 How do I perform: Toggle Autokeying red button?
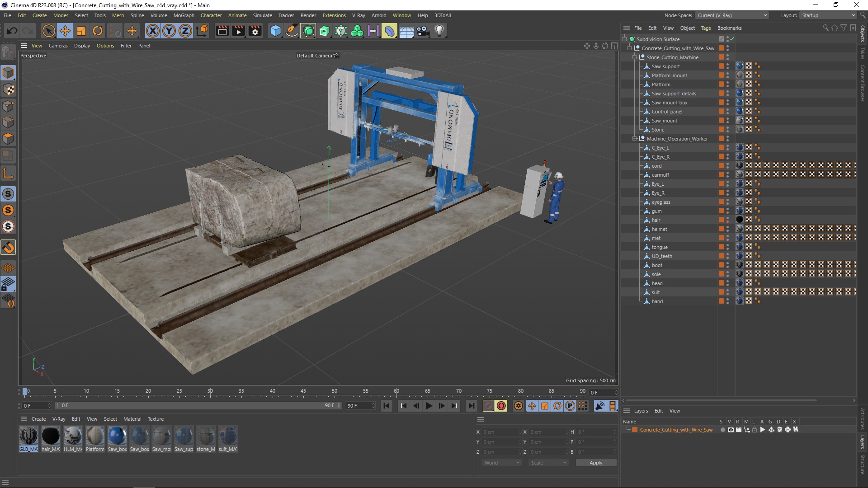click(x=501, y=406)
